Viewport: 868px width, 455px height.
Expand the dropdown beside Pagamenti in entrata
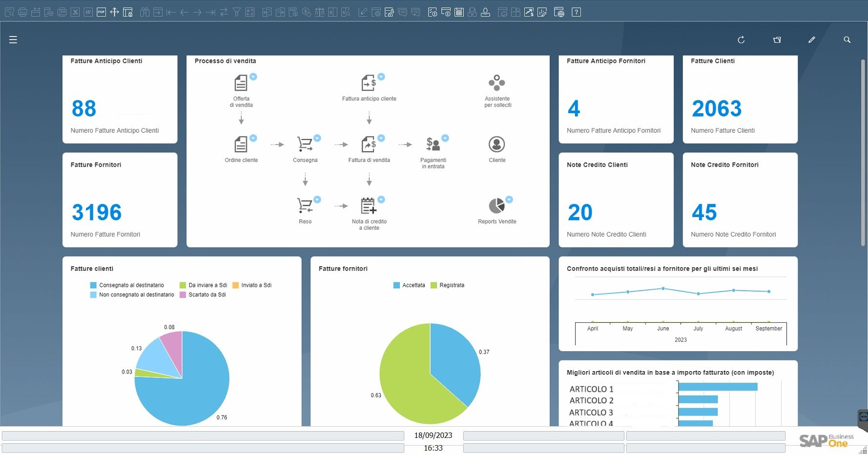click(x=445, y=138)
